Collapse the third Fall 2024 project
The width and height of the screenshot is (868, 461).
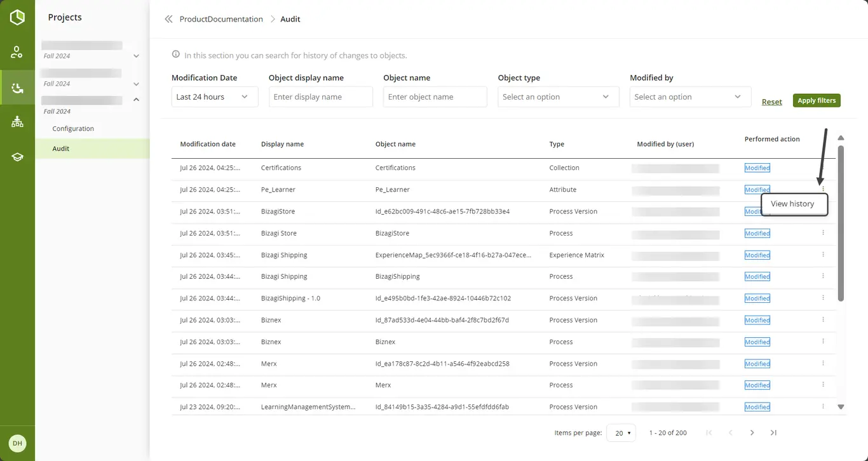tap(136, 100)
